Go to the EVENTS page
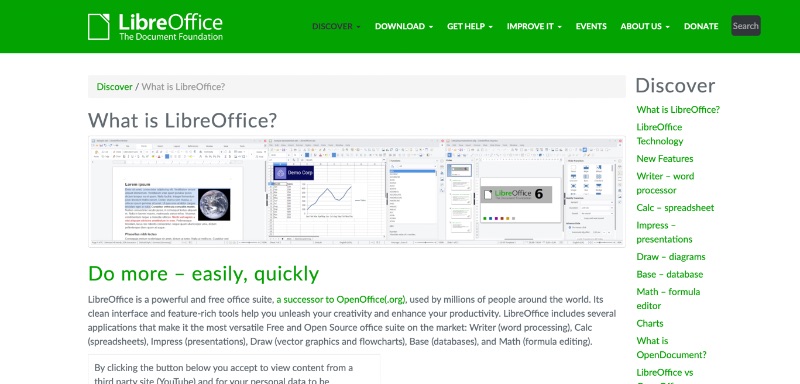 pos(591,27)
